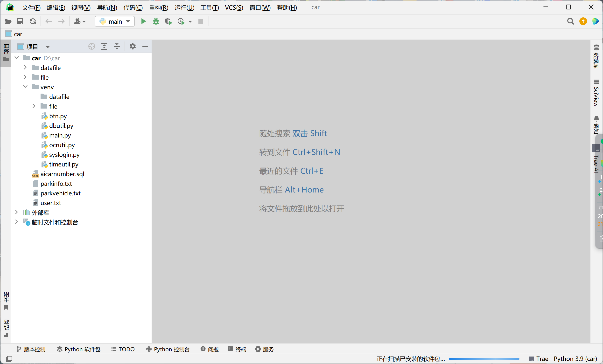
Task: Click the green Run button
Action: click(143, 21)
